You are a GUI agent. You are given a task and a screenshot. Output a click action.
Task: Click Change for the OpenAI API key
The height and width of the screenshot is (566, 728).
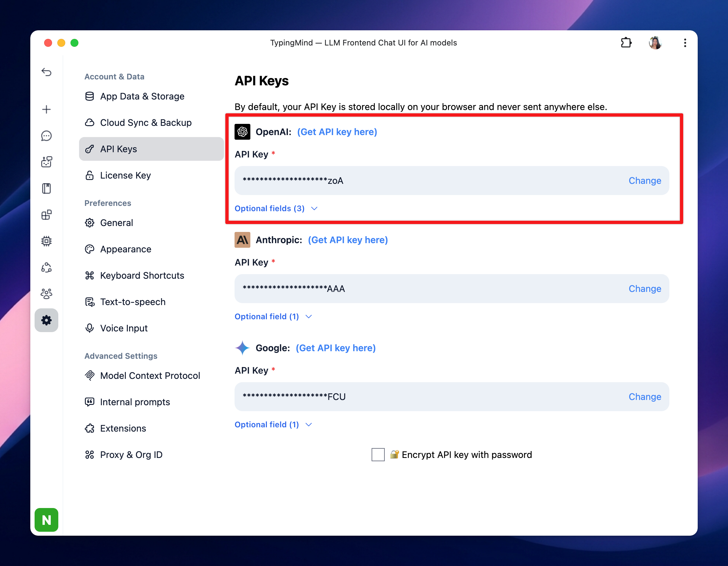click(x=645, y=180)
